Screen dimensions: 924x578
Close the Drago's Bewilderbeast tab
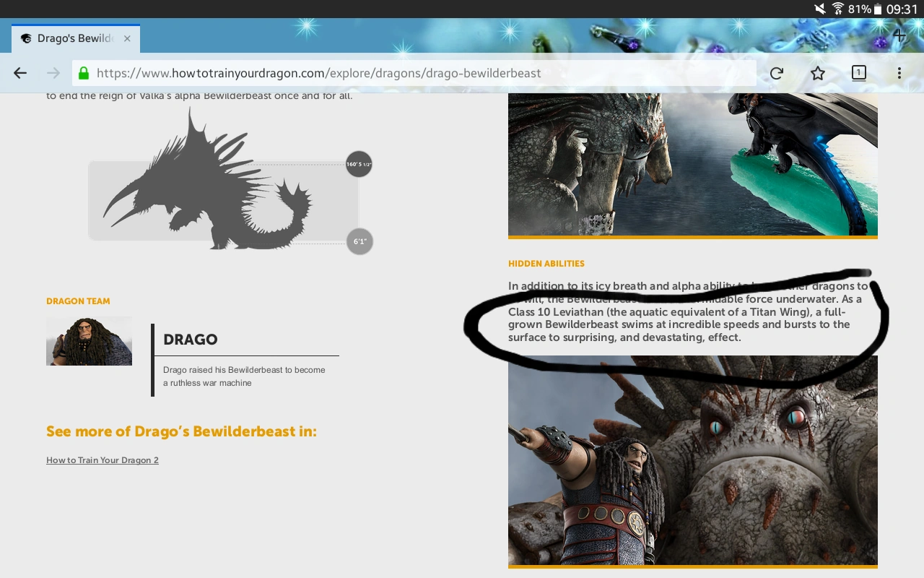click(x=127, y=39)
